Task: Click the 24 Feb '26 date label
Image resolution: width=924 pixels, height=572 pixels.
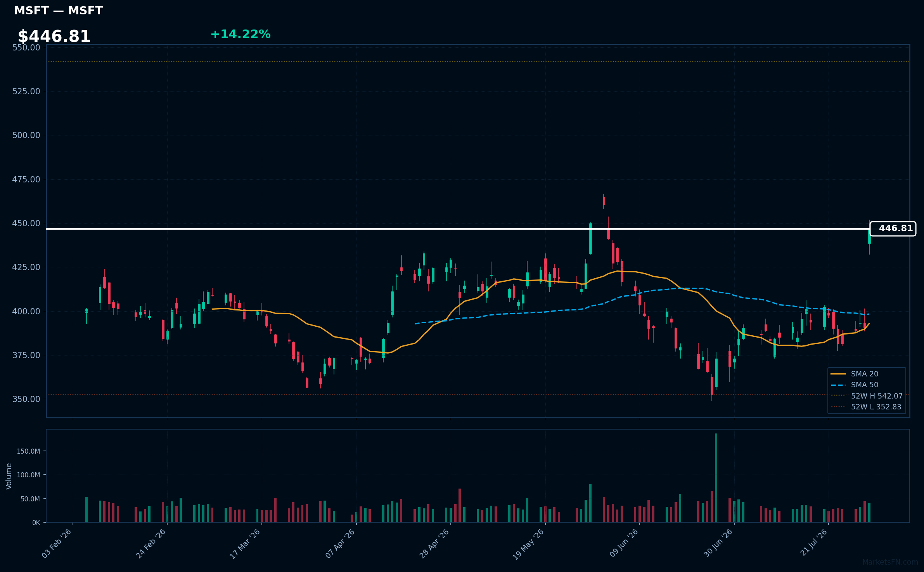Action: (151, 543)
